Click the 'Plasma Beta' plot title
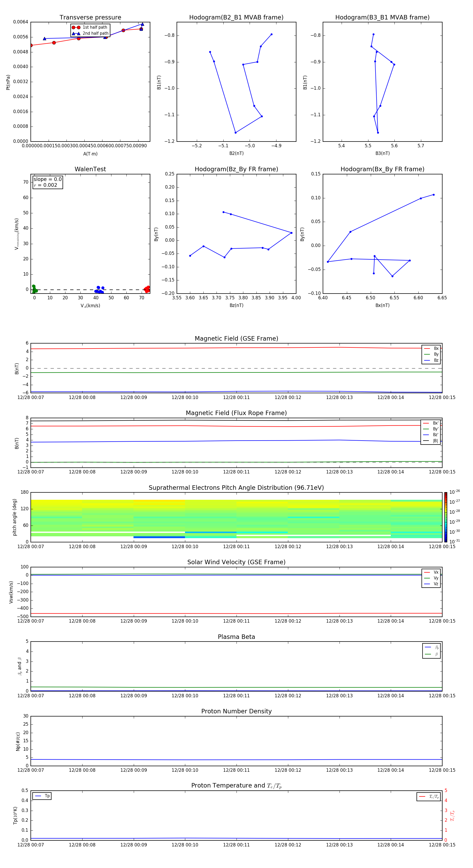 (x=236, y=637)
